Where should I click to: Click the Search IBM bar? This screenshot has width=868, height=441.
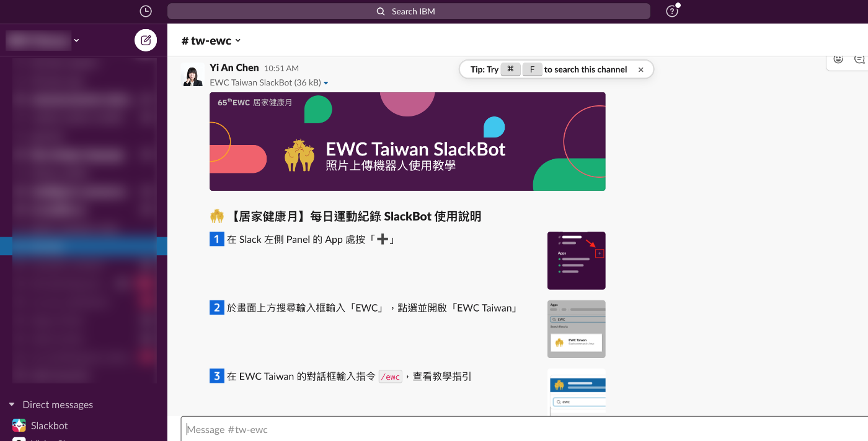tap(409, 11)
